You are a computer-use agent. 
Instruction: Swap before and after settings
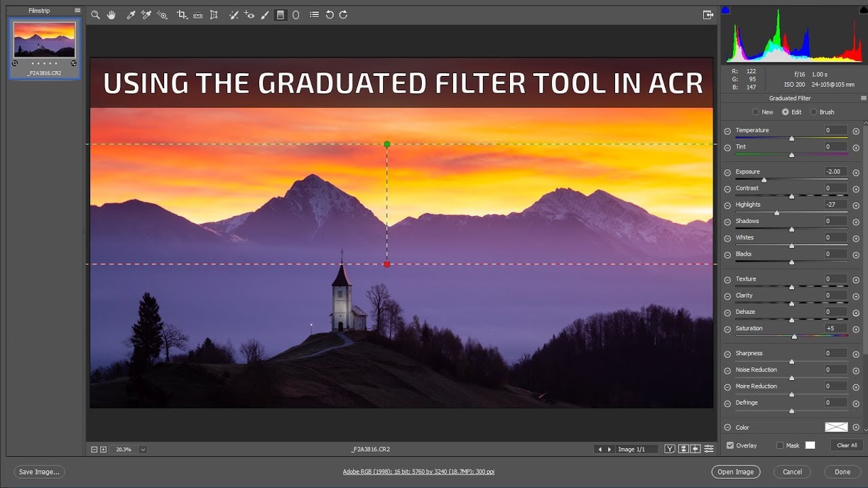click(x=684, y=449)
